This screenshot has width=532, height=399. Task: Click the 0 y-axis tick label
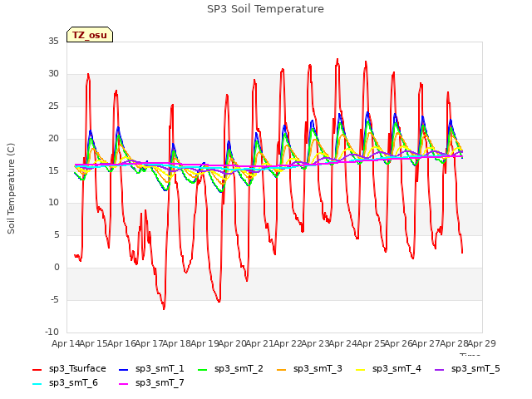click(x=57, y=268)
